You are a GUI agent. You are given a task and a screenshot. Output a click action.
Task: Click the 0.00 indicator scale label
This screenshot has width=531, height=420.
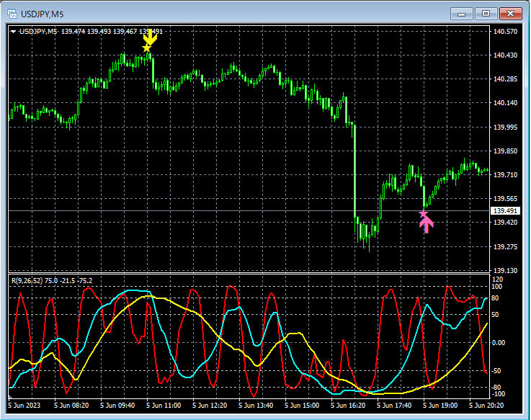(498, 343)
